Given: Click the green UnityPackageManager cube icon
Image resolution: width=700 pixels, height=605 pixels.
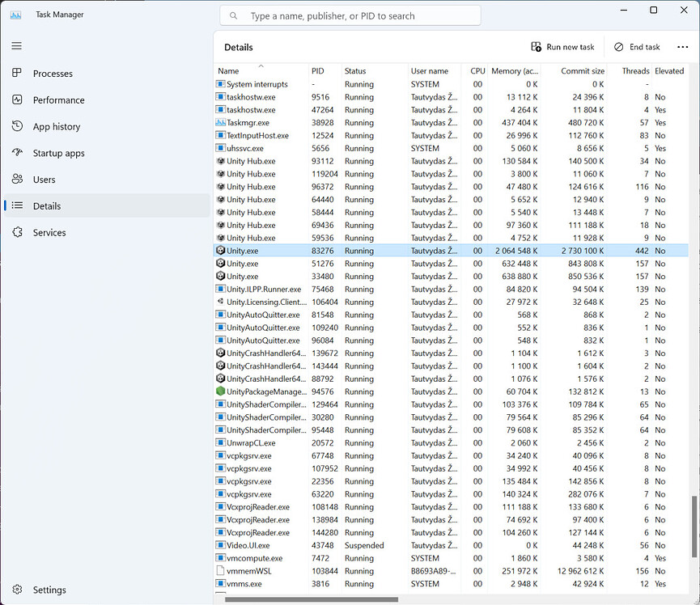Looking at the screenshot, I should (219, 391).
